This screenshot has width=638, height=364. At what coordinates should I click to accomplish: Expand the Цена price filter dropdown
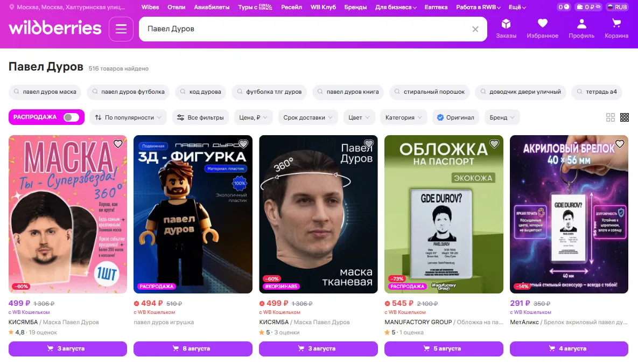[253, 117]
